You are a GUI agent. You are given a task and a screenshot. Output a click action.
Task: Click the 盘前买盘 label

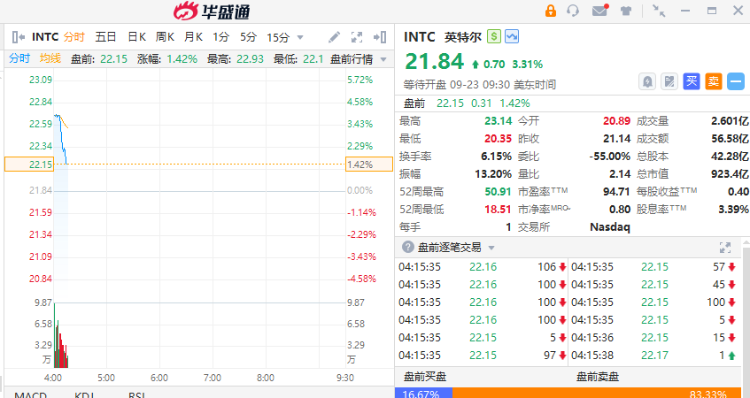pyautogui.click(x=425, y=376)
